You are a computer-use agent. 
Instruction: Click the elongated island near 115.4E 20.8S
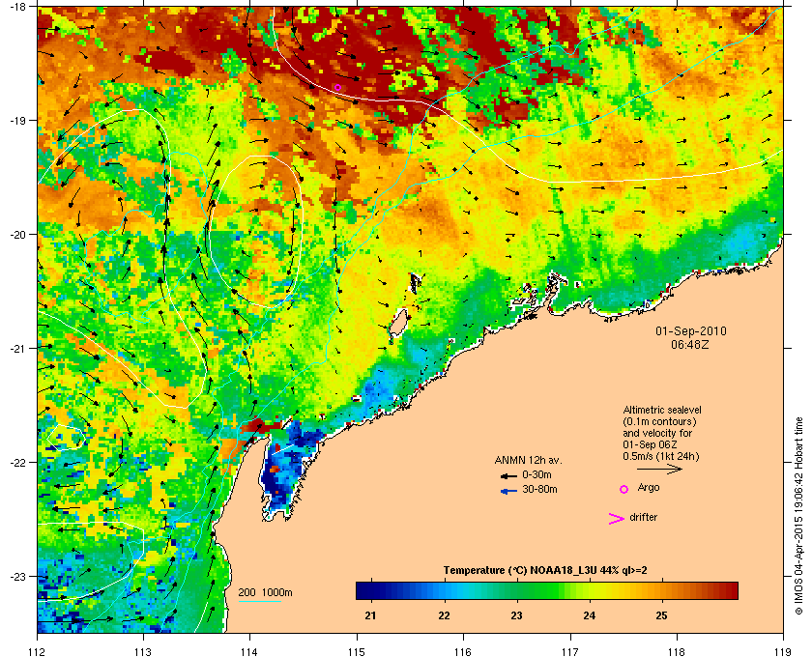point(398,325)
